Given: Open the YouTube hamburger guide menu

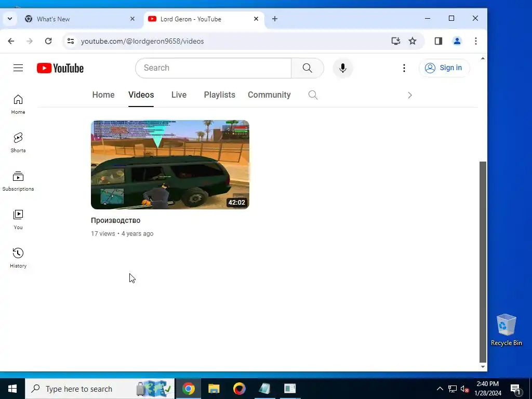Looking at the screenshot, I should point(18,68).
